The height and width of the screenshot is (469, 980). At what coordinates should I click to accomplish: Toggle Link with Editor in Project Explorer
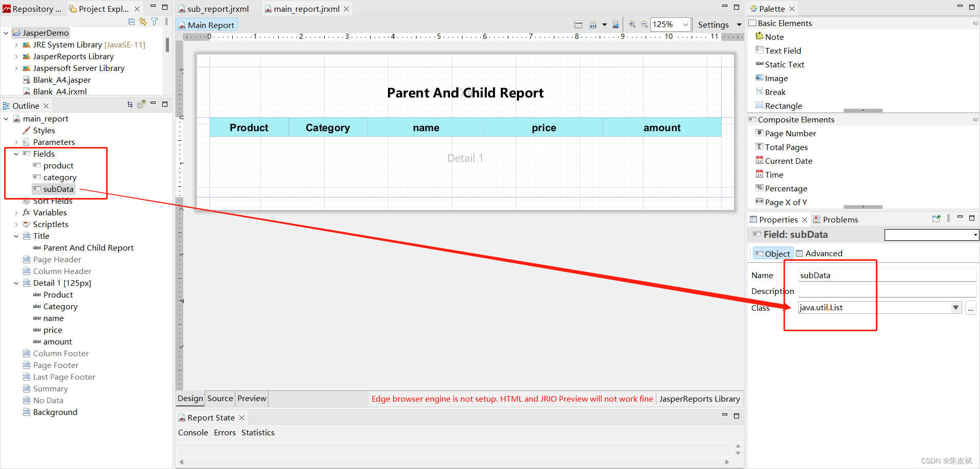[x=142, y=21]
